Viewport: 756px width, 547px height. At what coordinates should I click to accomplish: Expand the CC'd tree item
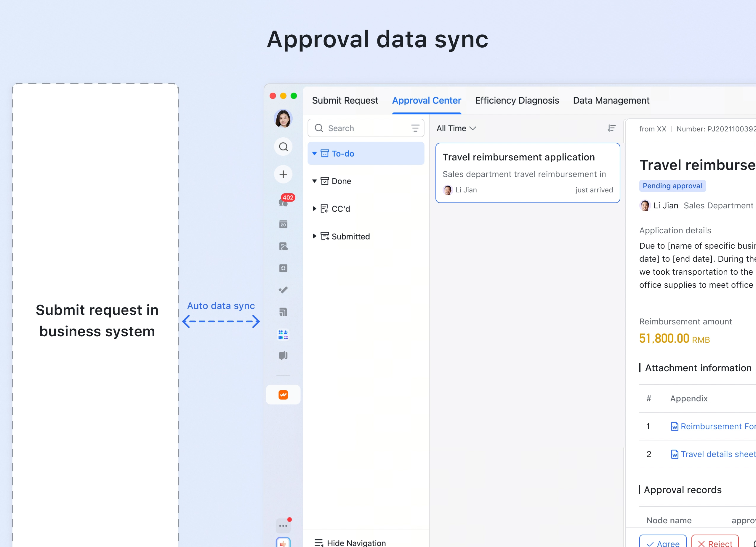point(314,209)
